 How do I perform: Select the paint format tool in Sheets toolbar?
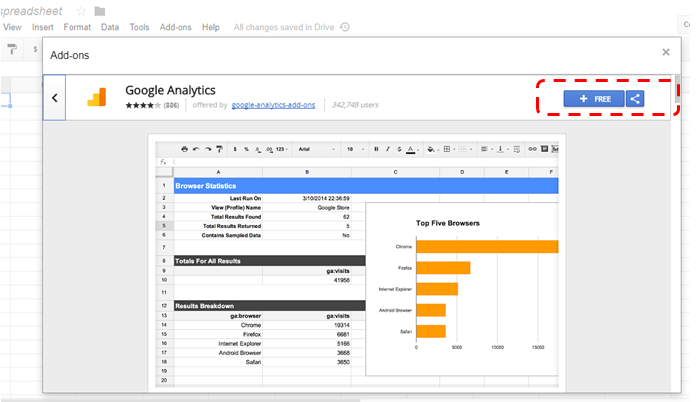click(x=12, y=49)
